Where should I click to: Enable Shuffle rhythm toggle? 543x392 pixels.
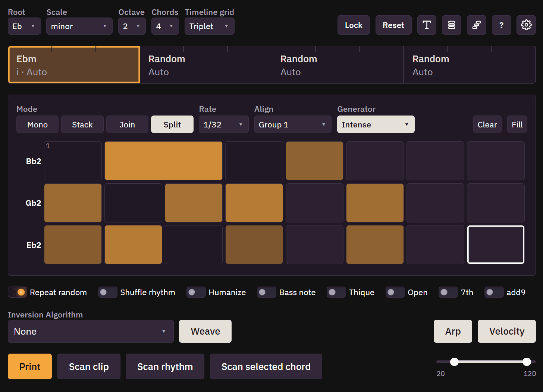coord(108,292)
